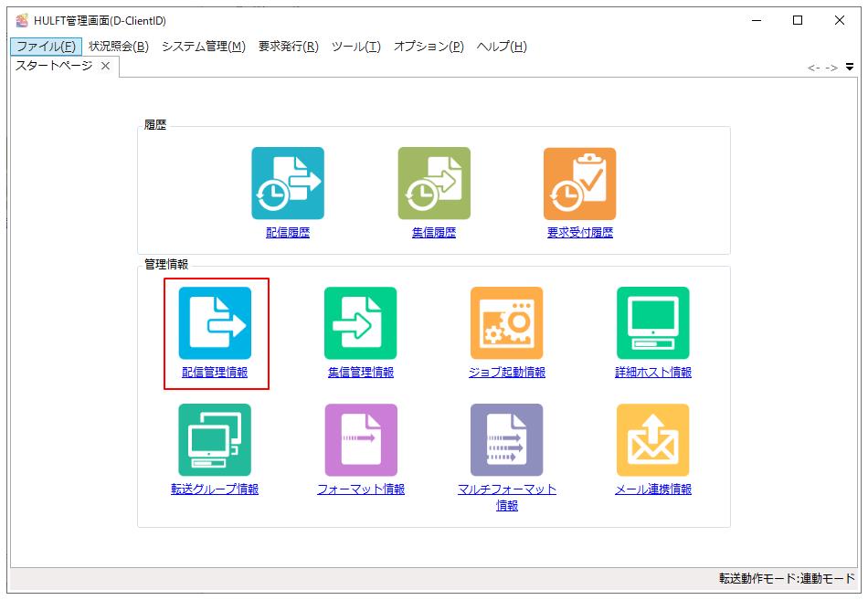This screenshot has height=600, width=868.
Task: Open the 配信履歴 (send history) icon
Action: (288, 184)
